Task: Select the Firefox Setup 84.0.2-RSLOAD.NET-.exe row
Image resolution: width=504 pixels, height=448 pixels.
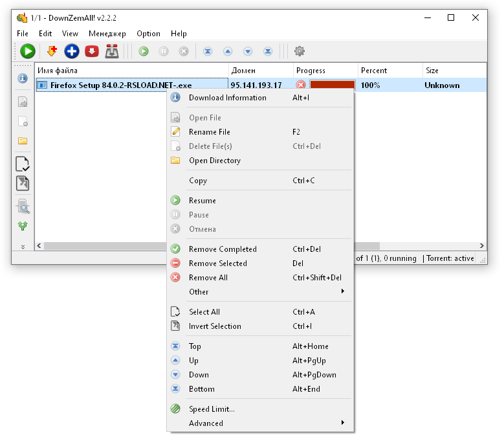Action: coord(261,85)
